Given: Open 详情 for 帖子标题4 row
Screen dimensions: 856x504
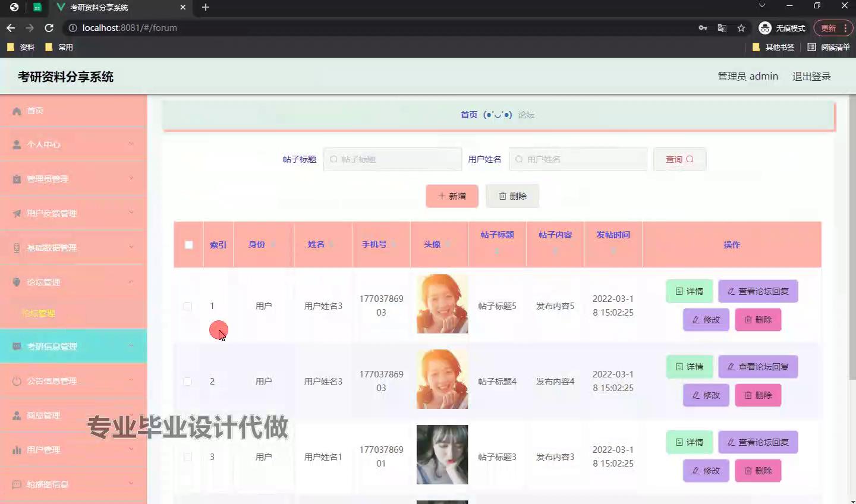Looking at the screenshot, I should (x=690, y=367).
